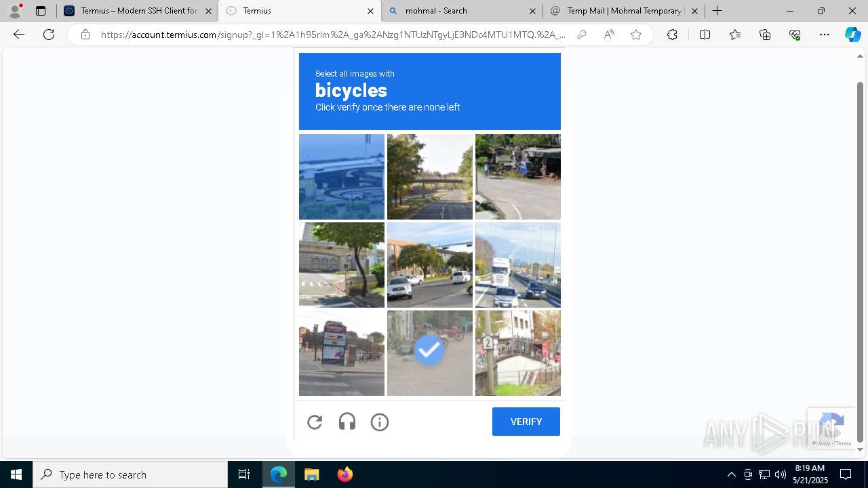Select the overpass aerial image tile
The height and width of the screenshot is (488, 868).
point(342,177)
